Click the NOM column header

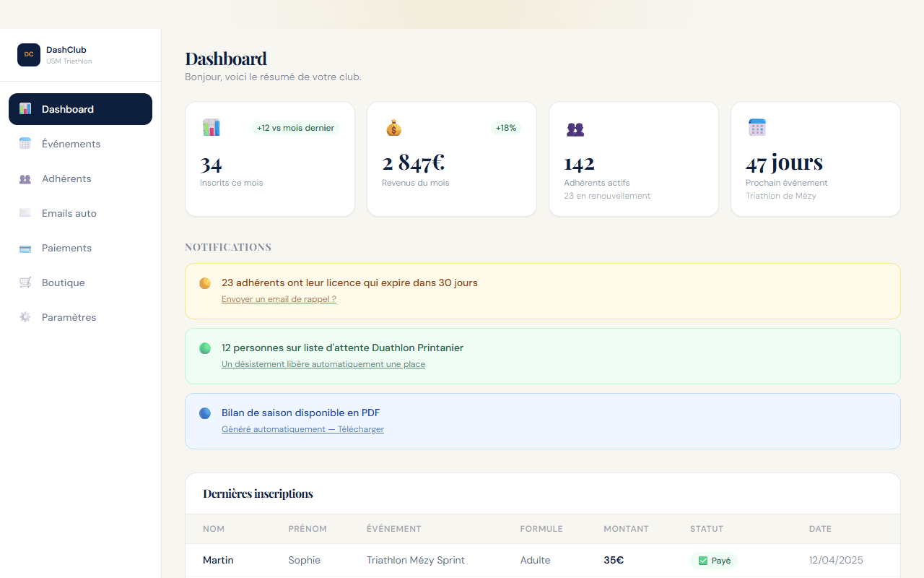214,529
